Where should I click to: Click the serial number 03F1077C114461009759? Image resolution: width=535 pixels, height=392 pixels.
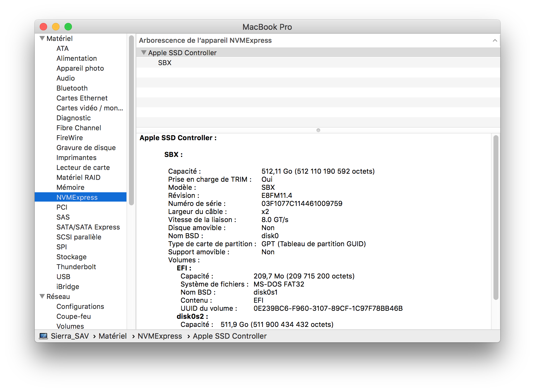click(302, 203)
